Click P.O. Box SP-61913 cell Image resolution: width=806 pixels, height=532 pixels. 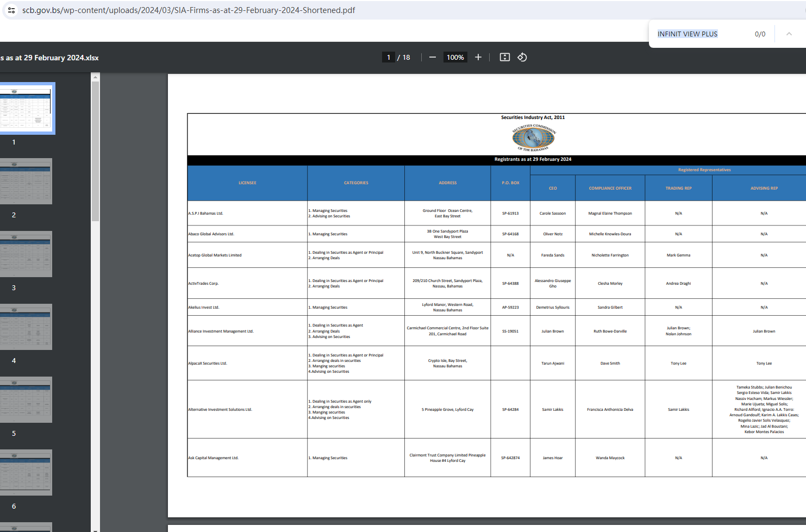pyautogui.click(x=510, y=214)
